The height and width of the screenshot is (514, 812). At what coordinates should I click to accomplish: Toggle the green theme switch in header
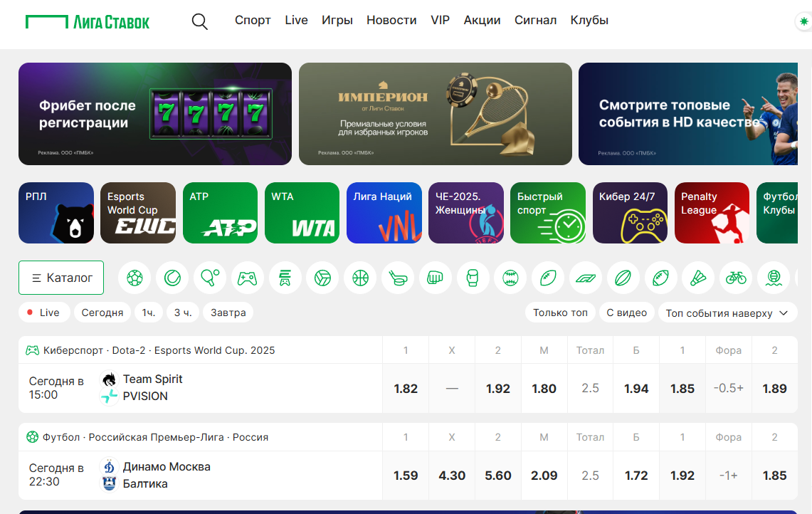click(x=803, y=22)
